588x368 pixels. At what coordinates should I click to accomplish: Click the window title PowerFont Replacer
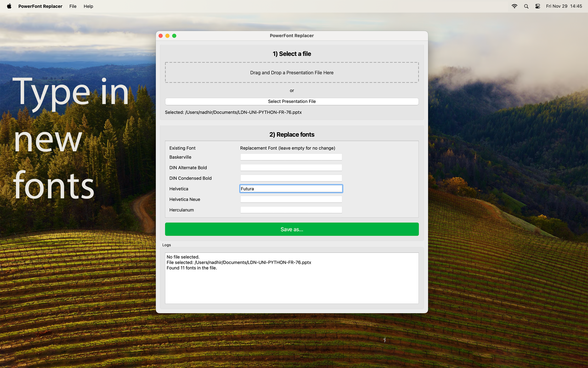[x=292, y=36]
